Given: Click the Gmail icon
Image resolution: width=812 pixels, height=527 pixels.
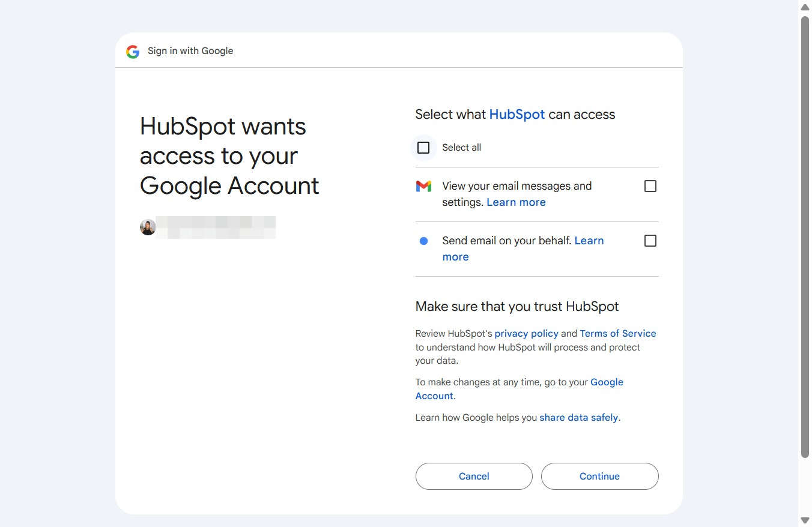Looking at the screenshot, I should (423, 187).
